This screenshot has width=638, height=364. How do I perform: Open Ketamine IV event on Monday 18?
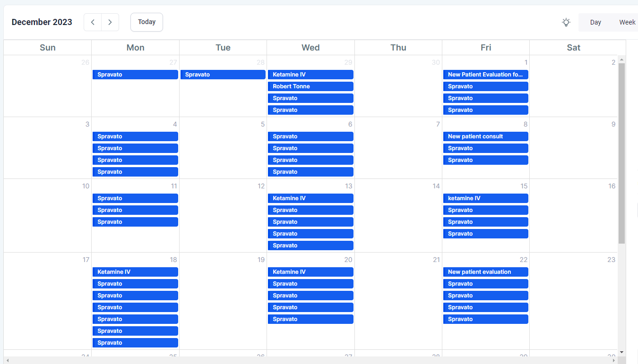click(135, 272)
